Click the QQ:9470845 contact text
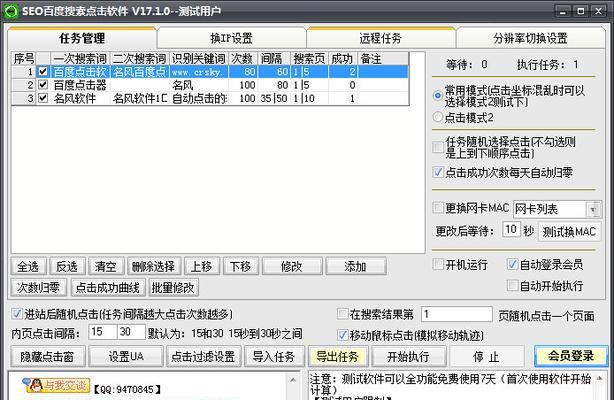The width and height of the screenshot is (614, 400). click(x=127, y=389)
